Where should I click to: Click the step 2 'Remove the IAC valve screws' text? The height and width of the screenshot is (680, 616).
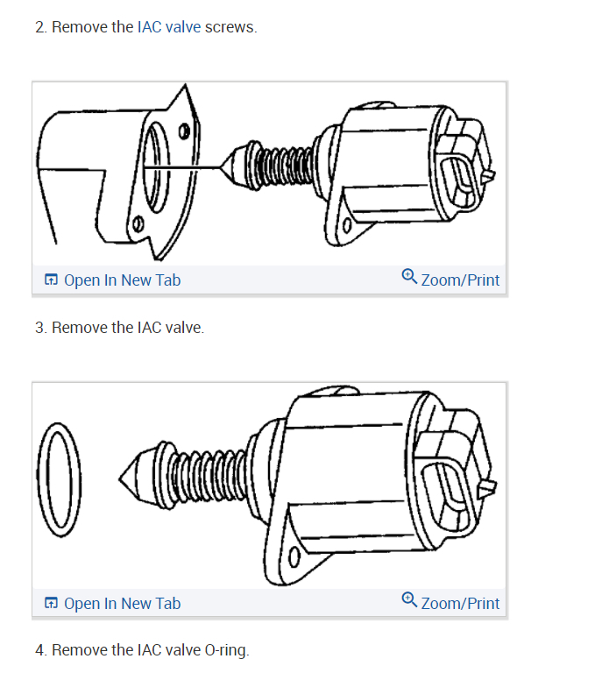click(x=146, y=27)
